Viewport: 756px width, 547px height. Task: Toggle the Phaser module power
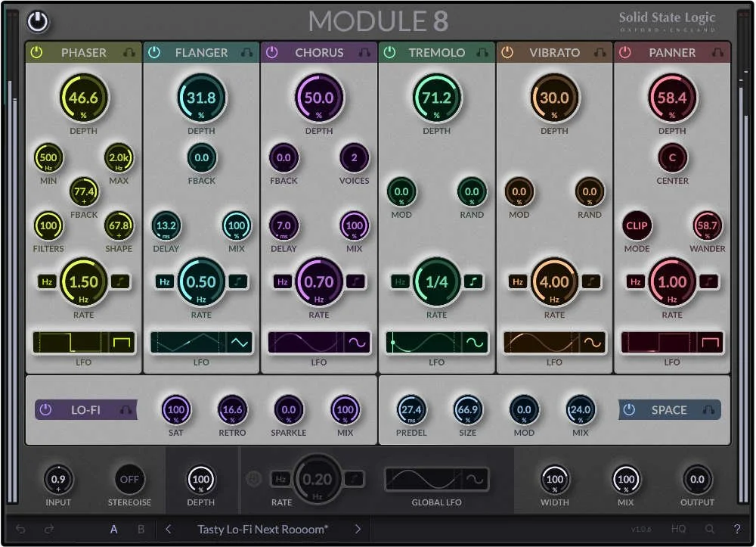click(36, 52)
